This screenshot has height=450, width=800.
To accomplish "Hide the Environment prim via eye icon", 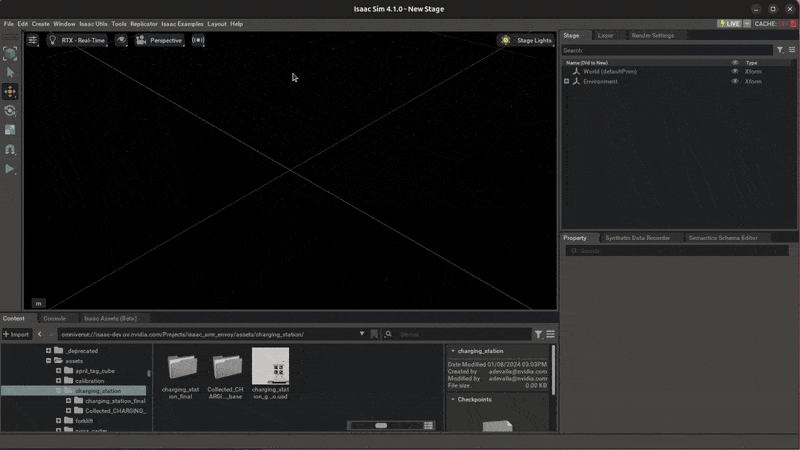I will (x=735, y=82).
